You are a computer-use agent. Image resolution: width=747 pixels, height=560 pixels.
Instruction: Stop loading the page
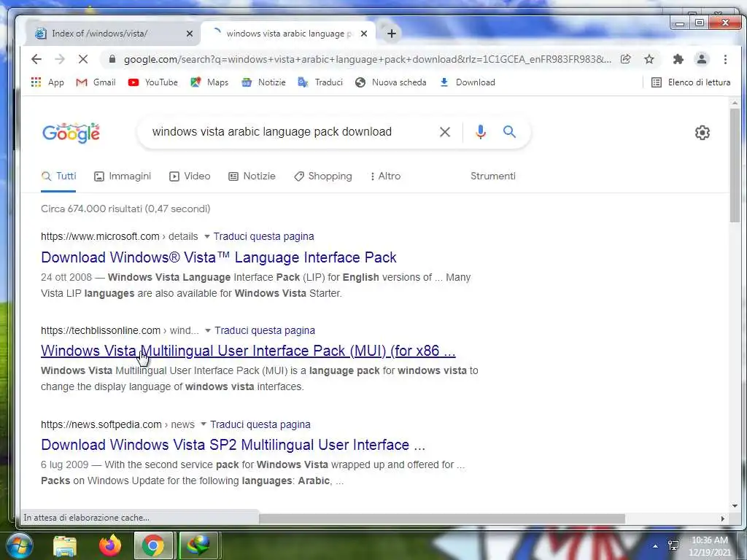(83, 59)
